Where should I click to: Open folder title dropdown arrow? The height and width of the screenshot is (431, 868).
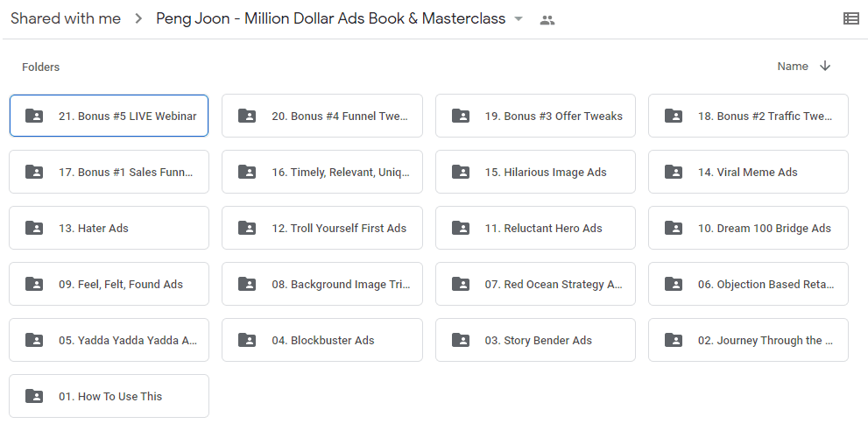(519, 19)
